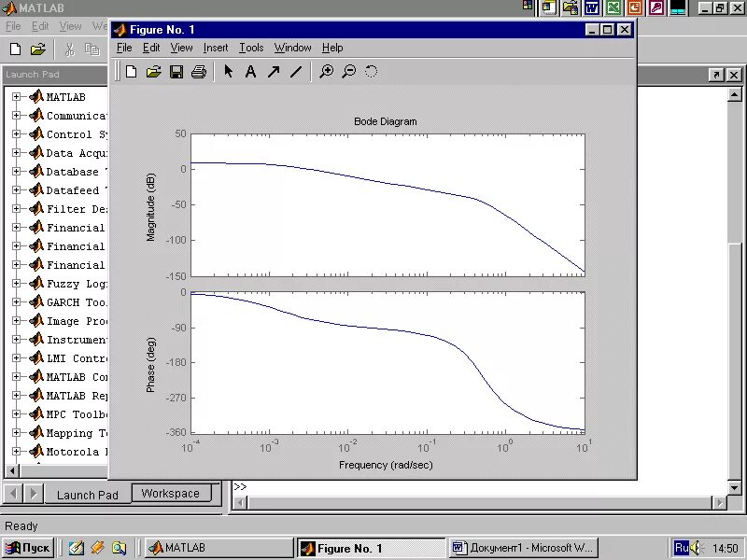The height and width of the screenshot is (560, 747).
Task: Expand the Data Acquisition toolbox node
Action: coord(16,152)
